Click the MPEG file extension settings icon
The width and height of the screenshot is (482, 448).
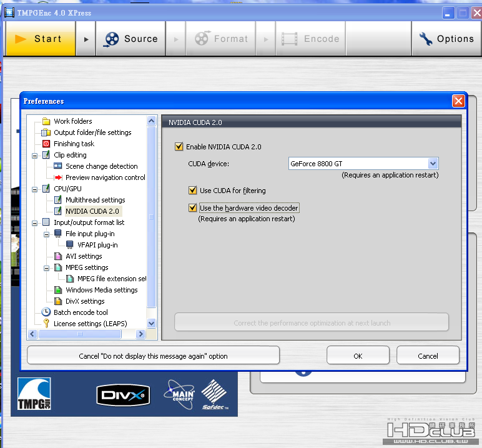pyautogui.click(x=70, y=279)
